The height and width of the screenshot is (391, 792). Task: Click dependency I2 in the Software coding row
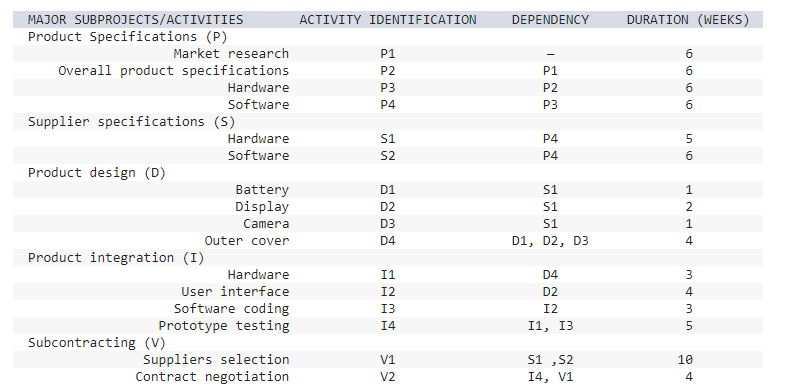coord(550,309)
